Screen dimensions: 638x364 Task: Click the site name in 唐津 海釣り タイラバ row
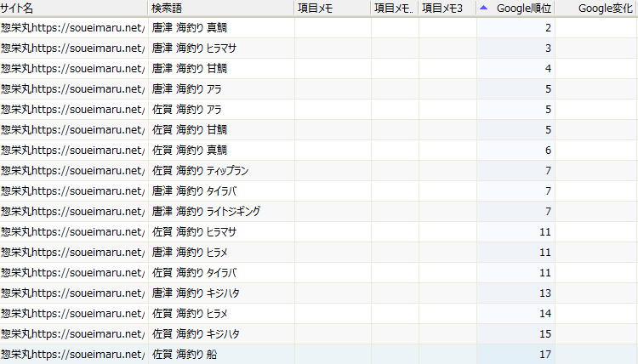(x=73, y=191)
